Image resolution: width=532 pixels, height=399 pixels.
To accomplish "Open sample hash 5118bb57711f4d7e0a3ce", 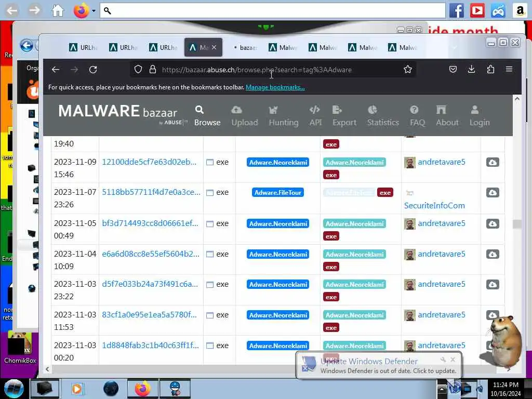I will tap(151, 192).
